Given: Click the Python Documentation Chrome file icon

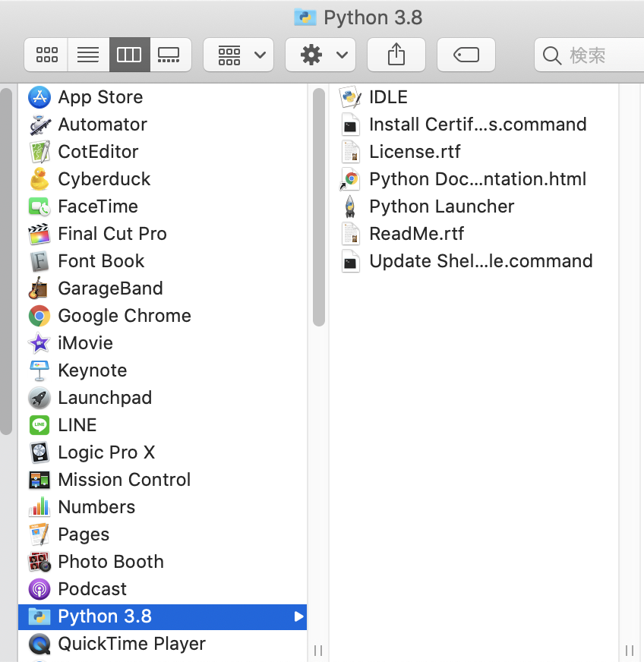Looking at the screenshot, I should 350,179.
